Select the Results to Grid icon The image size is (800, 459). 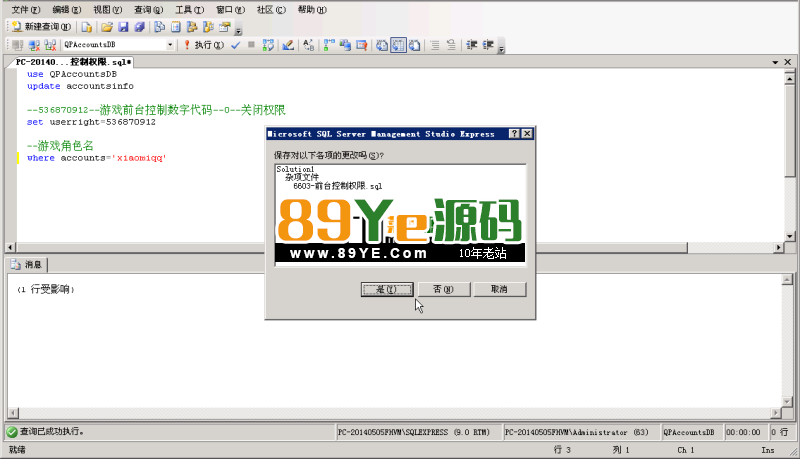pyautogui.click(x=398, y=45)
